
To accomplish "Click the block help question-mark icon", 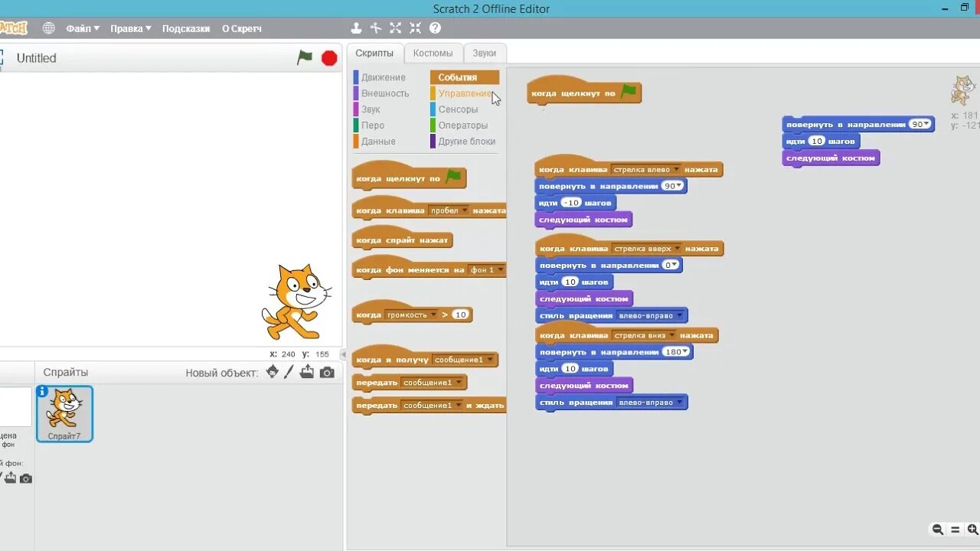I will 435,28.
